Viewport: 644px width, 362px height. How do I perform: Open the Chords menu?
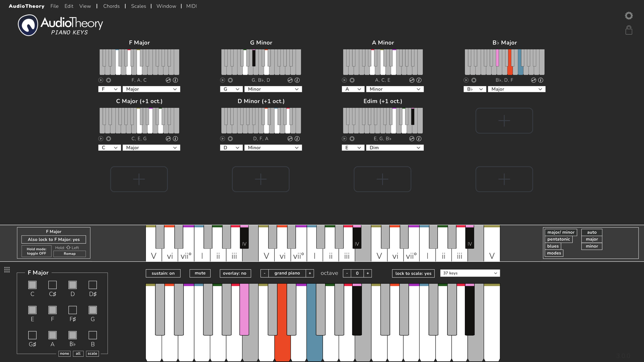pos(111,6)
